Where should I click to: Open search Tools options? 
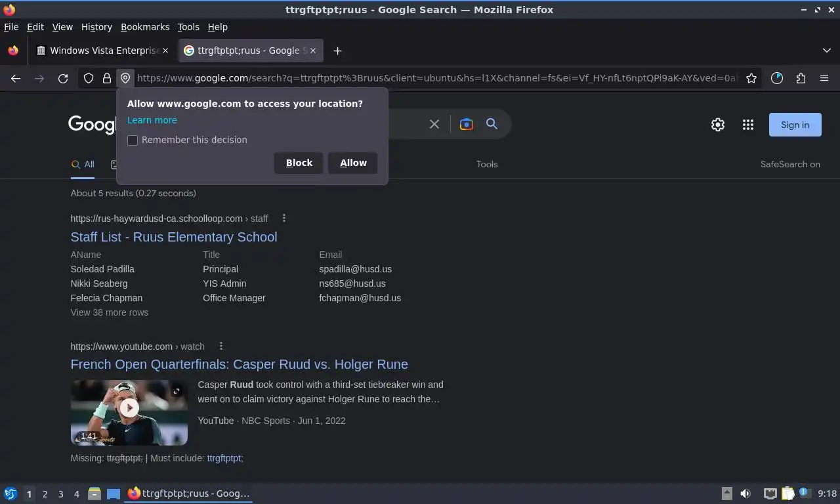point(487,164)
